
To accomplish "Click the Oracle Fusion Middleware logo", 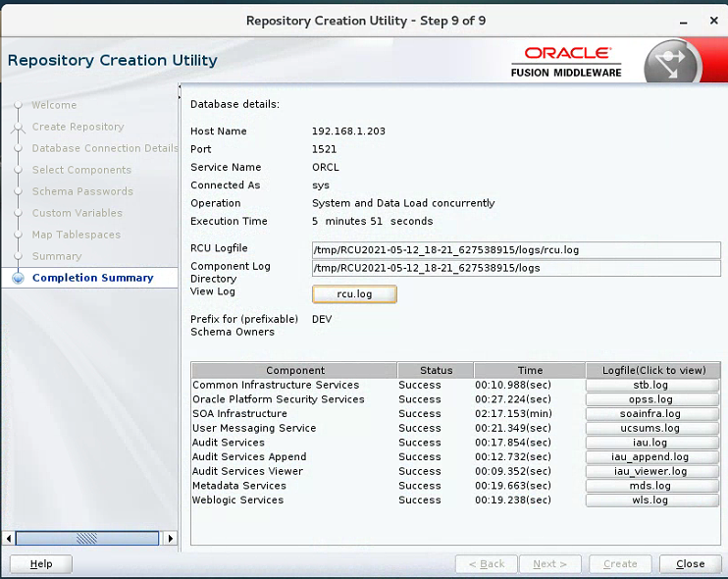I will (x=566, y=62).
